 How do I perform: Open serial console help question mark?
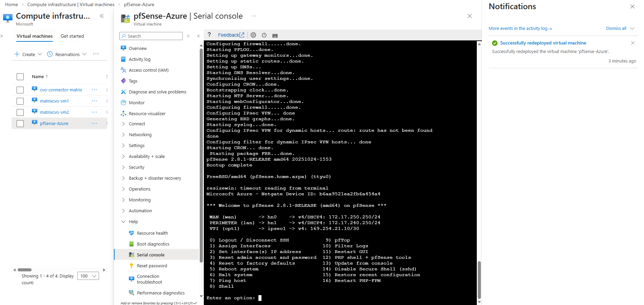click(x=209, y=35)
